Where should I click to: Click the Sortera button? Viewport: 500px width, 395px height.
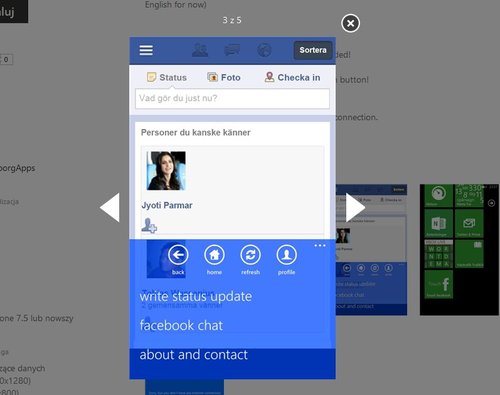pos(313,50)
